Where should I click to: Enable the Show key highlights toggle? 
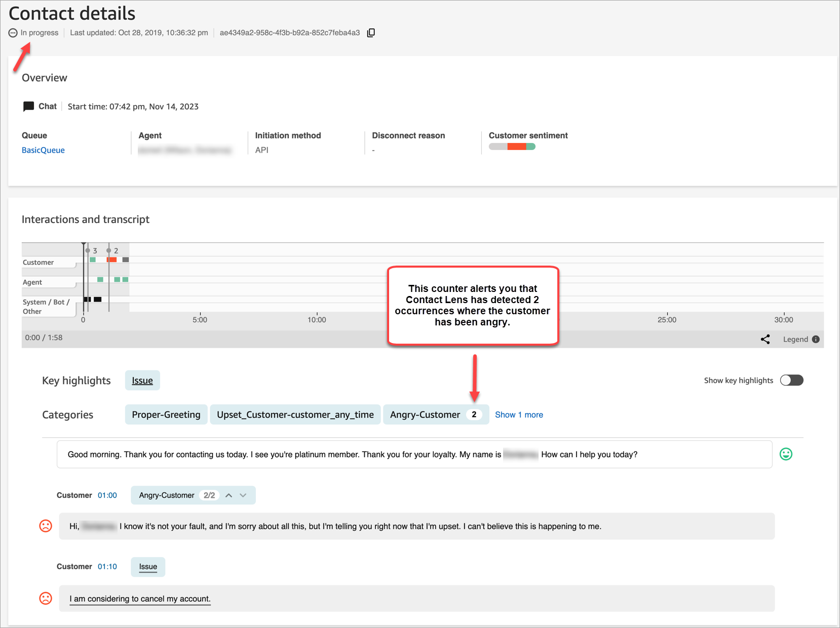791,380
